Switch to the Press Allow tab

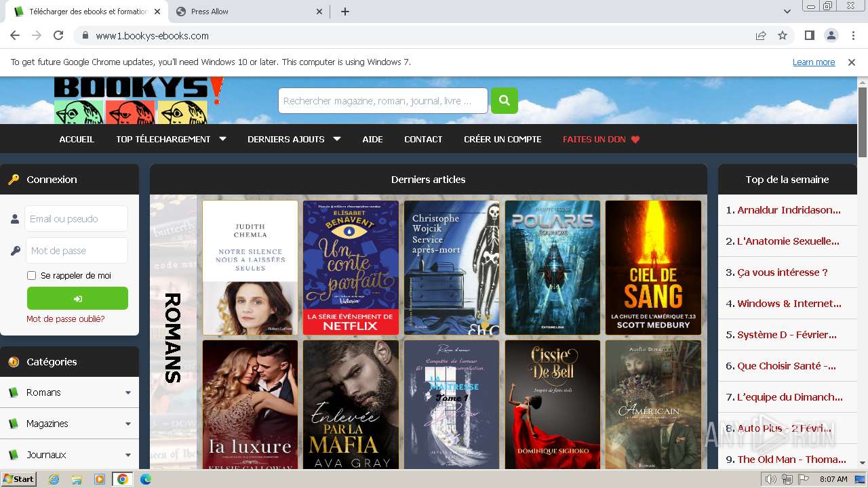248,12
